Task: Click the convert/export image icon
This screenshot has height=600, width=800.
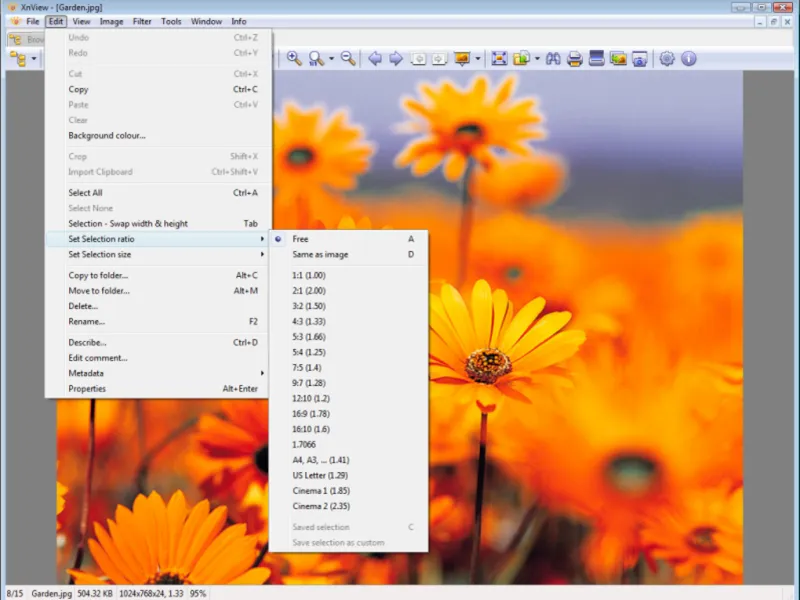Action: tap(521, 59)
